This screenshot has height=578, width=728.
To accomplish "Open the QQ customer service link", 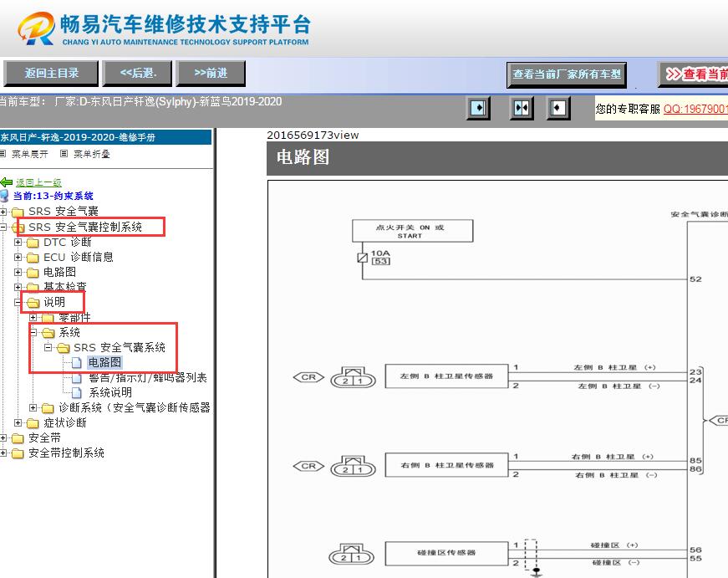I will pos(695,109).
